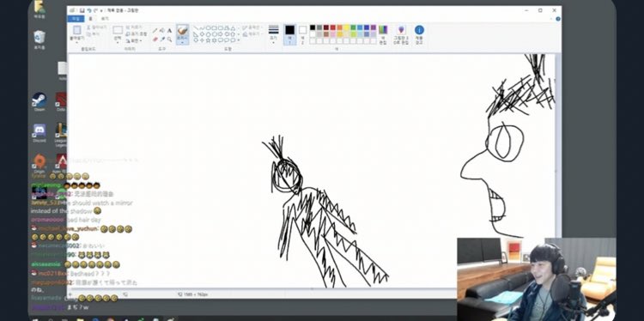Image resolution: width=644 pixels, height=321 pixels.
Task: Select the Pencil tool in Paint
Action: tap(155, 31)
